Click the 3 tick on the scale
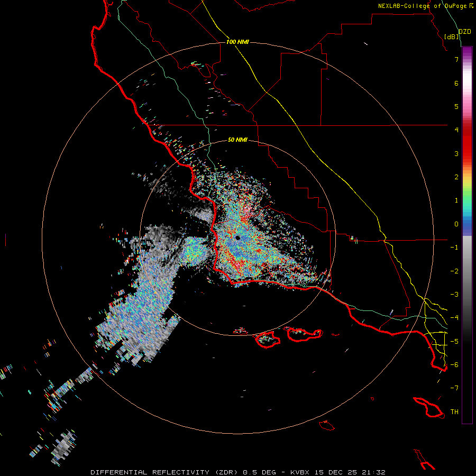This screenshot has width=476, height=476. [456, 153]
